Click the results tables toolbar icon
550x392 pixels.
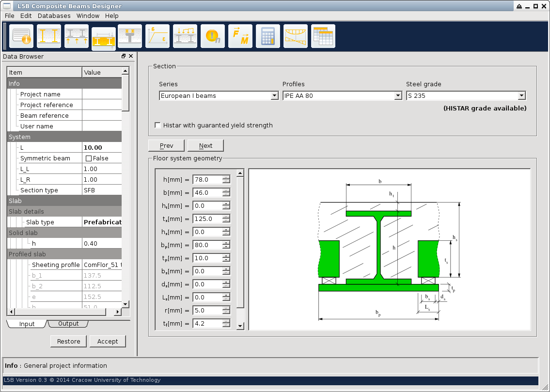point(323,36)
